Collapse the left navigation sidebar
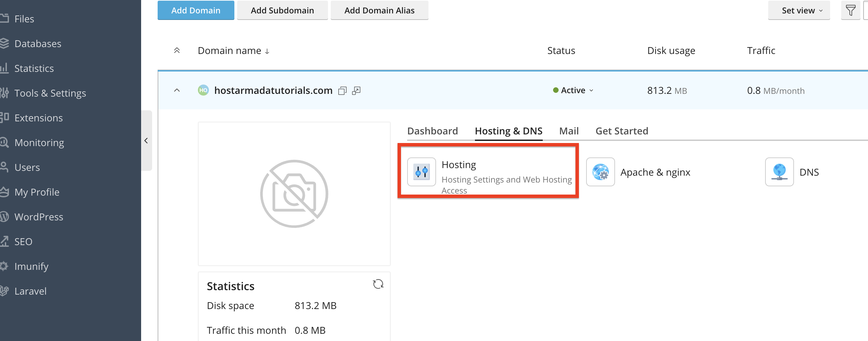The width and height of the screenshot is (868, 341). 146,141
